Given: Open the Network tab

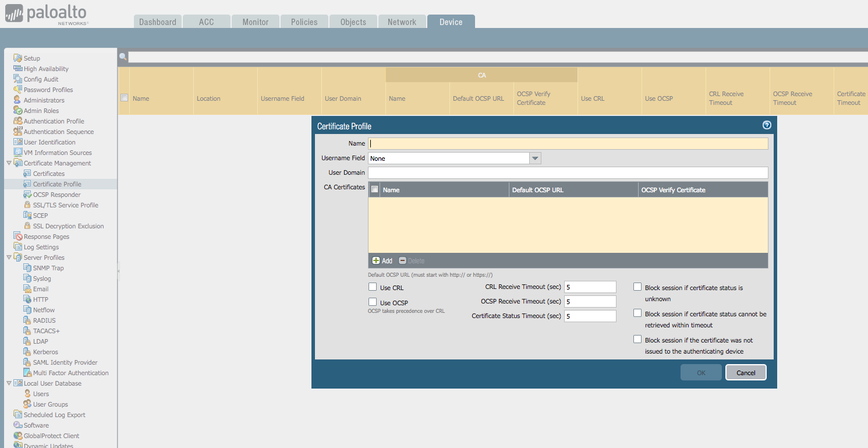Looking at the screenshot, I should (402, 22).
